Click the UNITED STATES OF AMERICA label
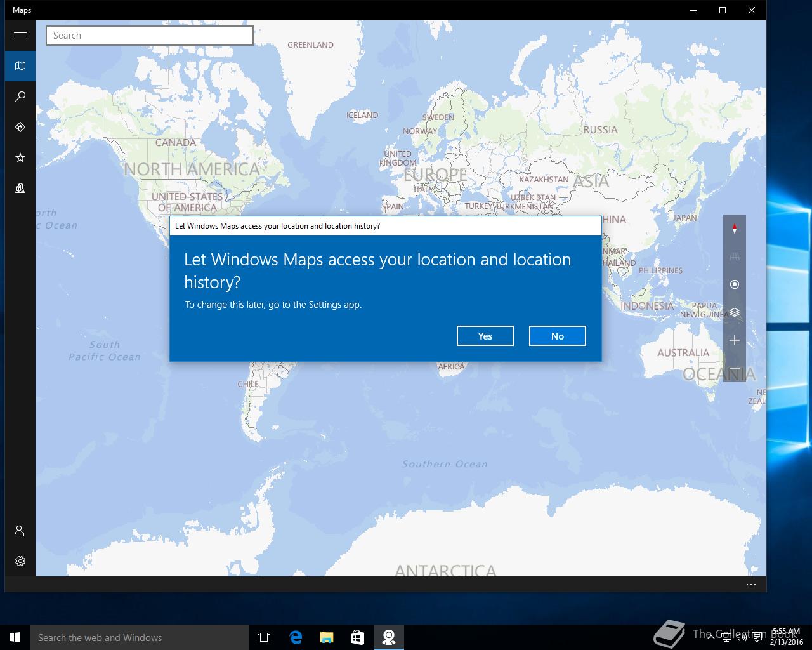The width and height of the screenshot is (812, 650). click(187, 202)
